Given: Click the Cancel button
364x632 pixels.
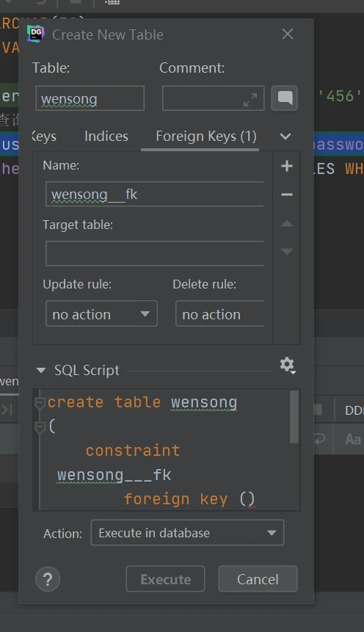Looking at the screenshot, I should 258,579.
